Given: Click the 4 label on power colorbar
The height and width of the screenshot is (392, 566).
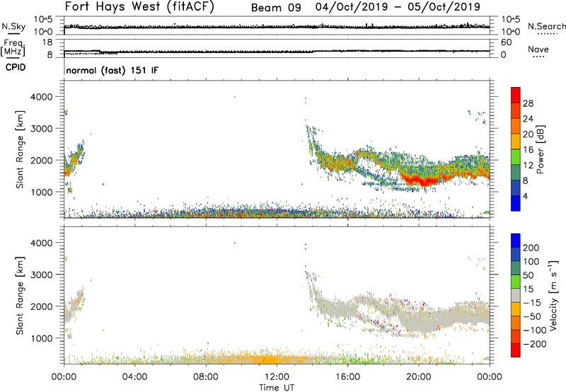Looking at the screenshot, I should [525, 196].
